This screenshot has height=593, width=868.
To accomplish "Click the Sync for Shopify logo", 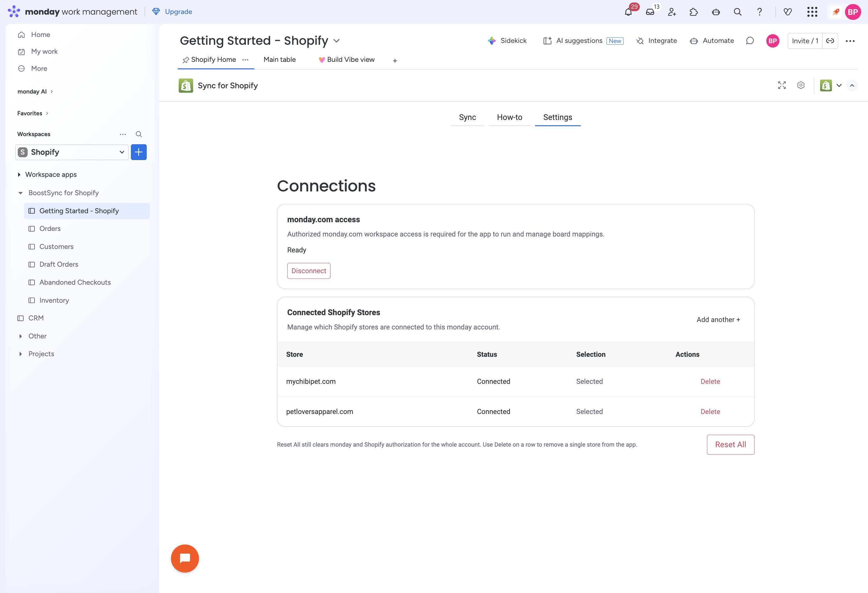I will (186, 85).
